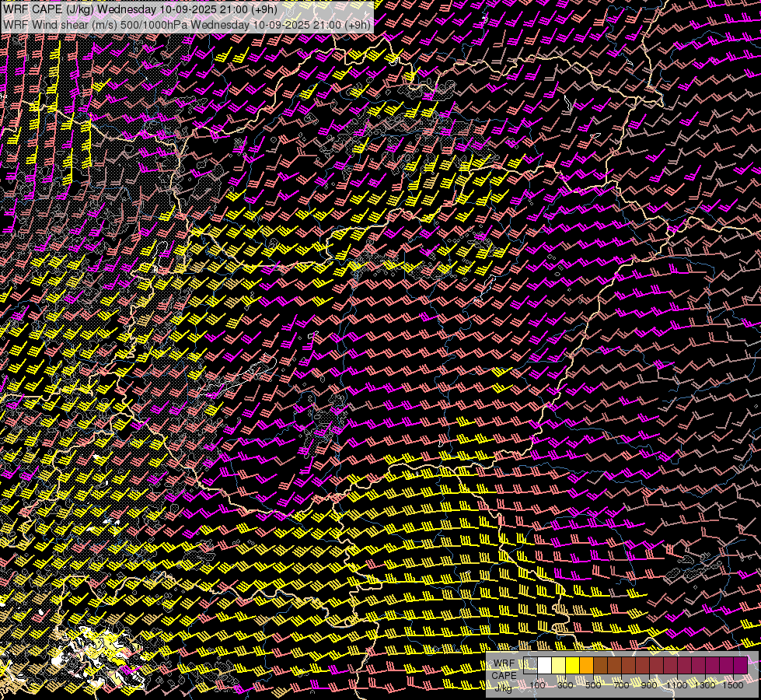Click the orange CAPE legend swatch
The height and width of the screenshot is (700, 761).
coord(587,665)
